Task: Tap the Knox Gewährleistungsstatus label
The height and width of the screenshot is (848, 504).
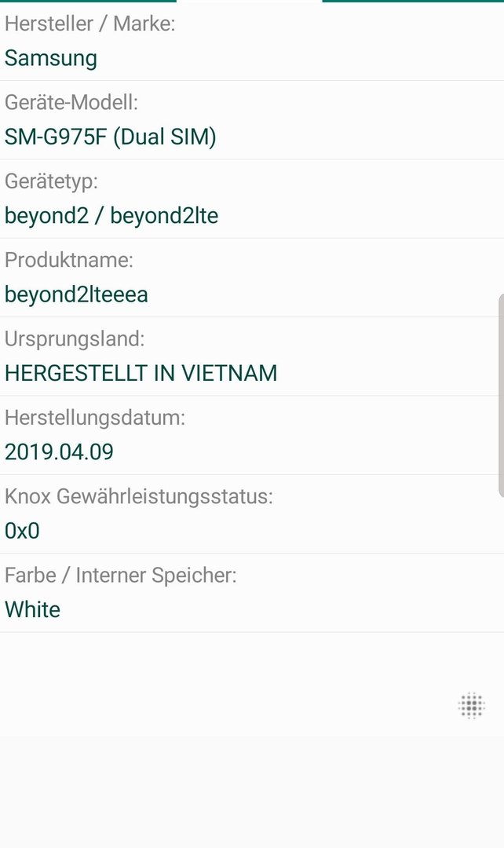Action: (x=139, y=496)
